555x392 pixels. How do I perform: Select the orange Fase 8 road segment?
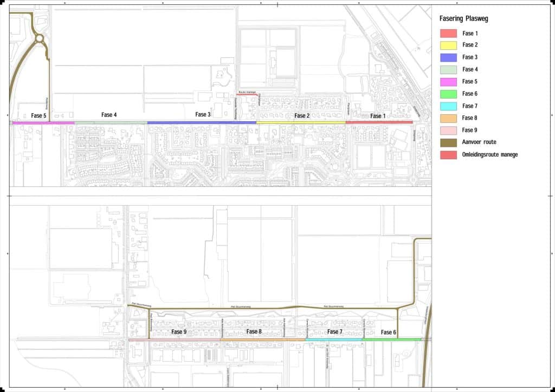click(263, 339)
